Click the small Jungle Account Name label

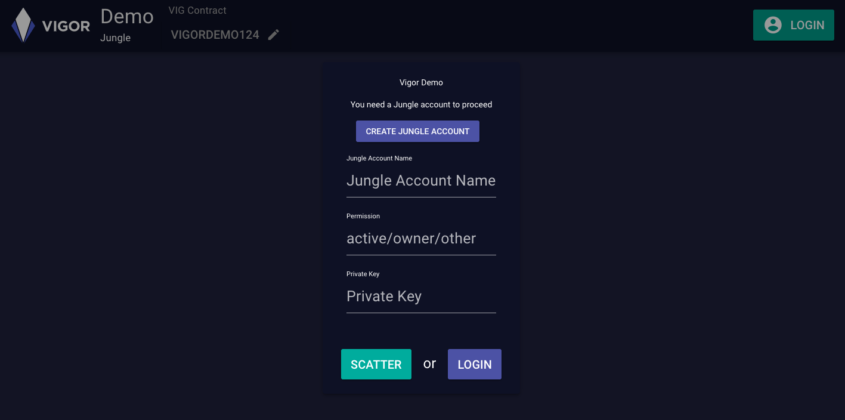(x=379, y=158)
